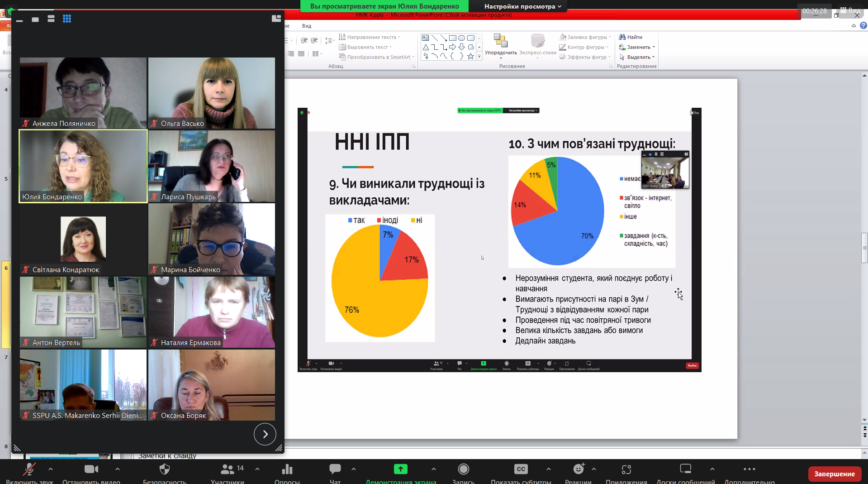Switch gallery to single thumbnail view icon
The height and width of the screenshot is (484, 868).
[x=35, y=19]
